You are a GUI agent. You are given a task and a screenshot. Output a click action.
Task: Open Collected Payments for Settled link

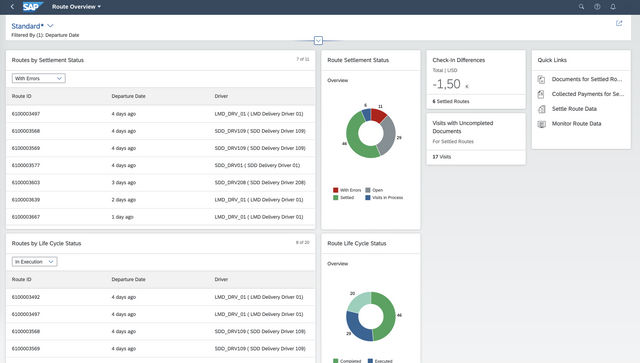(588, 94)
